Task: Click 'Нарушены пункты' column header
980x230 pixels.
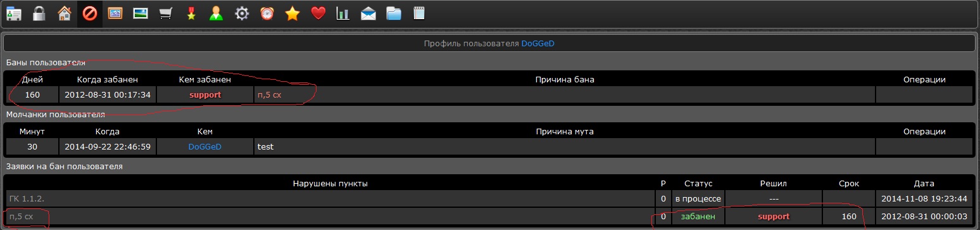Action: 330,184
